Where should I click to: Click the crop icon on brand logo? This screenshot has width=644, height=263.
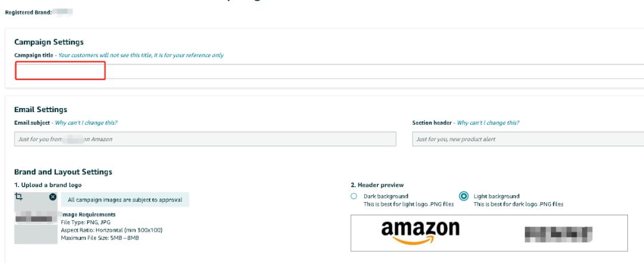pos(19,196)
